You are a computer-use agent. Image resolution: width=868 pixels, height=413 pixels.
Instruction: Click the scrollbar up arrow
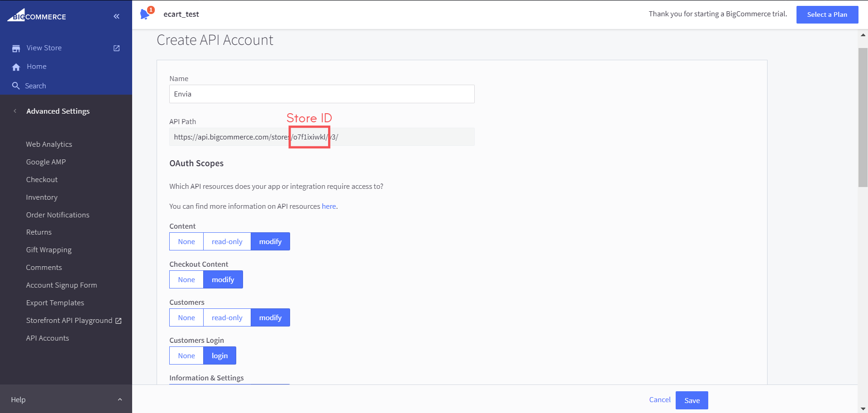pos(863,35)
